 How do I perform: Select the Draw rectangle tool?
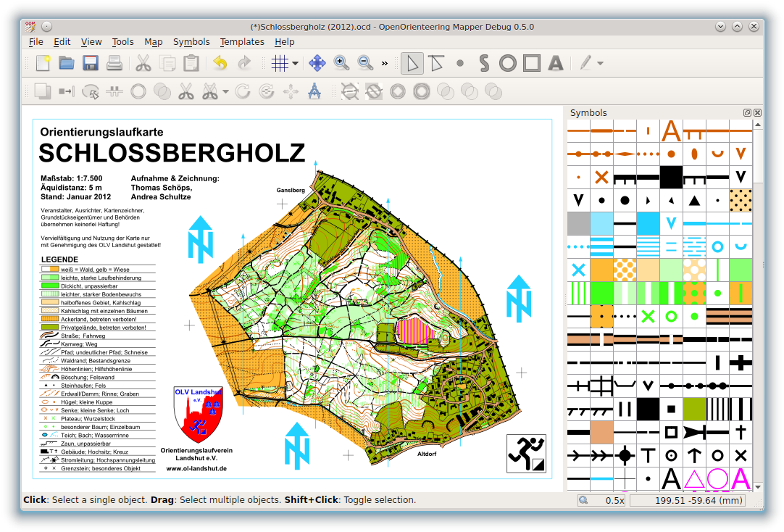530,63
